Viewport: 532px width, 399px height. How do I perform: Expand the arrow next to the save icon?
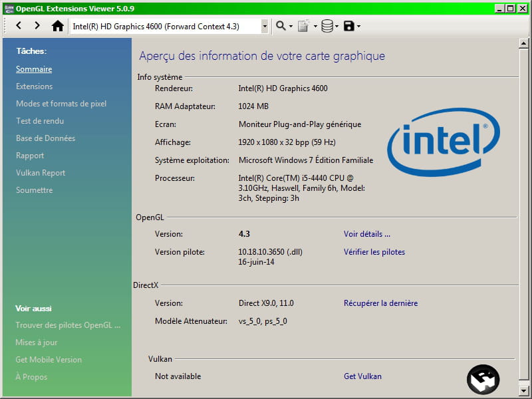[359, 27]
